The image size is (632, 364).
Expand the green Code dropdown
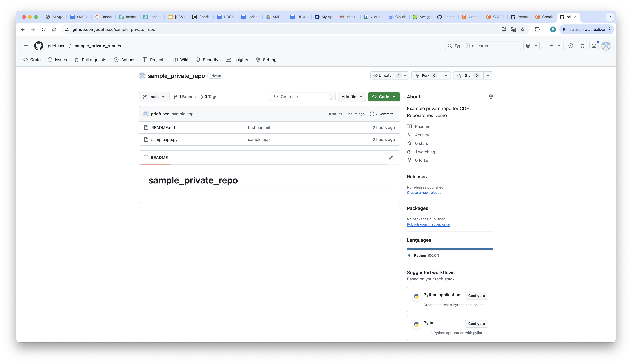click(383, 97)
